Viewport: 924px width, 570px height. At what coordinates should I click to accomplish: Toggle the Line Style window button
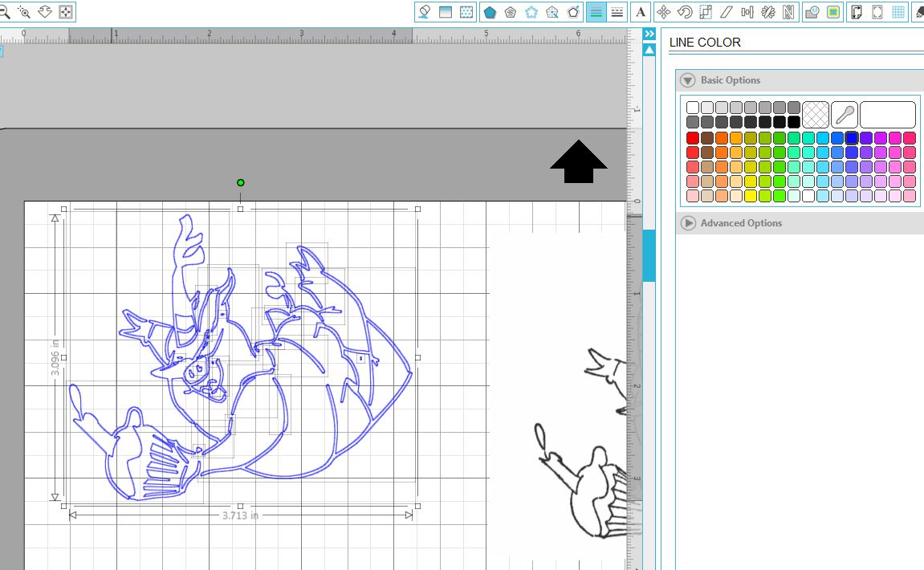(x=617, y=12)
